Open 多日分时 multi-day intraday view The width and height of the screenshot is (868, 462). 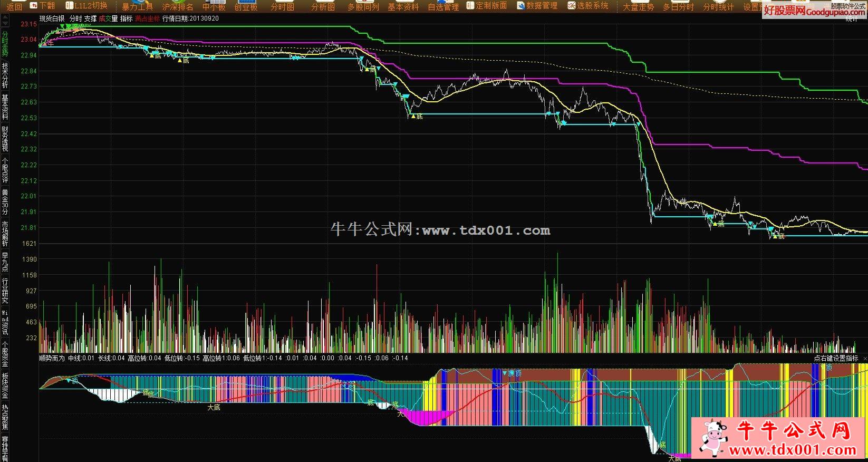pyautogui.click(x=678, y=7)
